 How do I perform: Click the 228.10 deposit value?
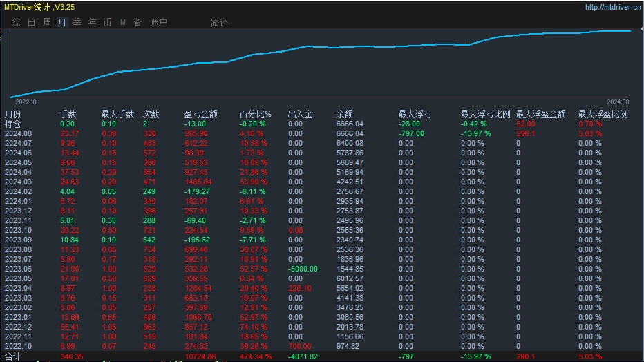299,288
